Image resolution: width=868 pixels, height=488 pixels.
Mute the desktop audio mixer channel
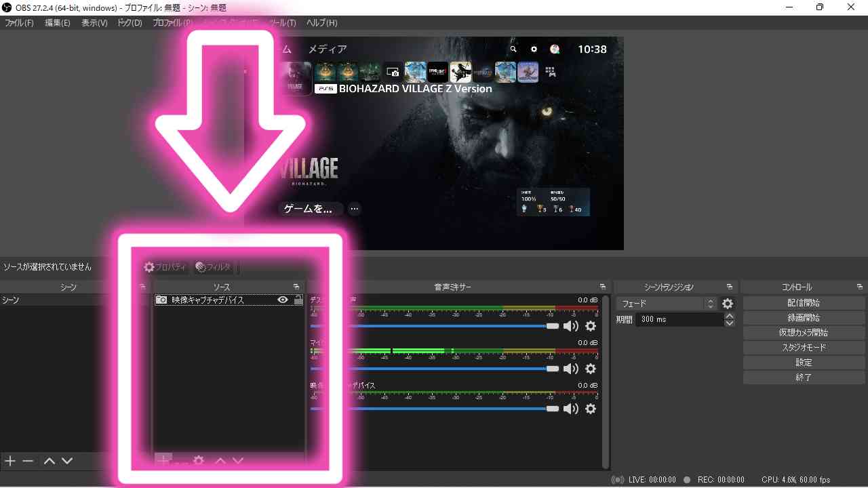tap(571, 326)
